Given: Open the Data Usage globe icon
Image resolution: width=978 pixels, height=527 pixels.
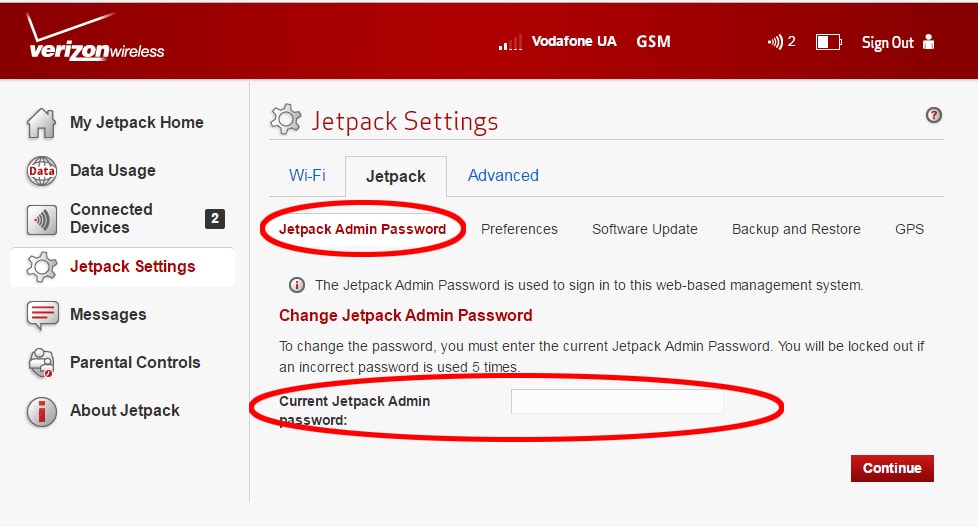Looking at the screenshot, I should coord(41,171).
